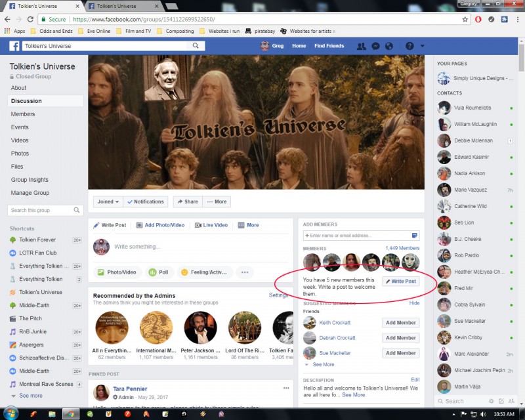Open the account dropdown arrow in top bar
This screenshot has width=525, height=420.
[422, 46]
